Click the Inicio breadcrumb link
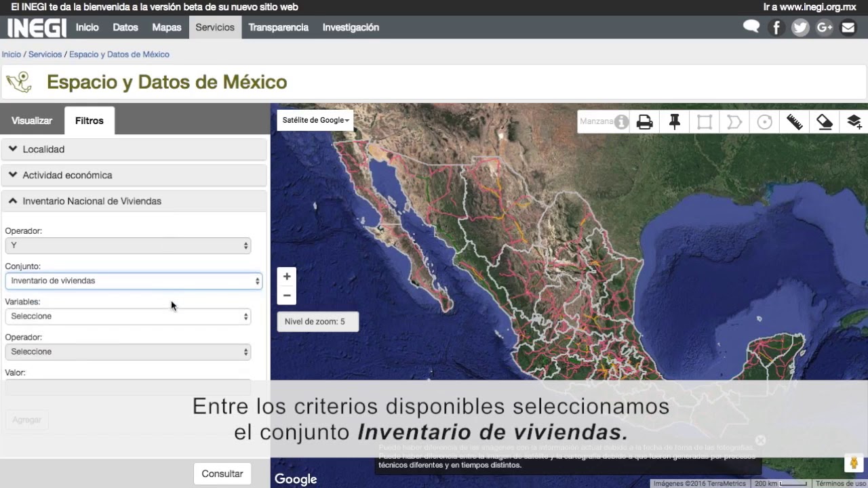 pyautogui.click(x=12, y=54)
